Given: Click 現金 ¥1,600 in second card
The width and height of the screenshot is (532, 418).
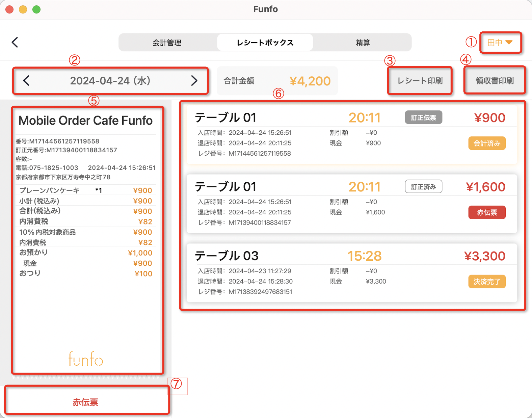Looking at the screenshot, I should click(357, 212).
